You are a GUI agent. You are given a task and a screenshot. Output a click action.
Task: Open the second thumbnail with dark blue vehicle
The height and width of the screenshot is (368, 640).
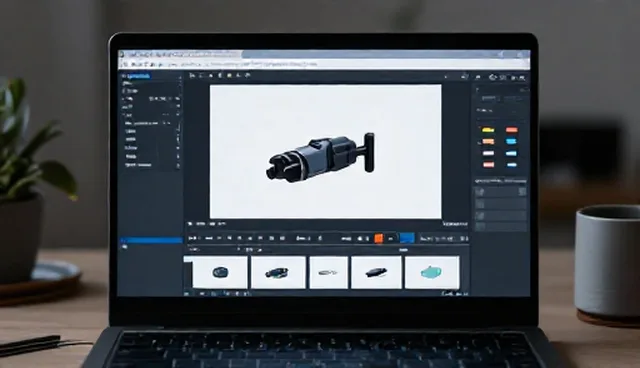pos(278,272)
